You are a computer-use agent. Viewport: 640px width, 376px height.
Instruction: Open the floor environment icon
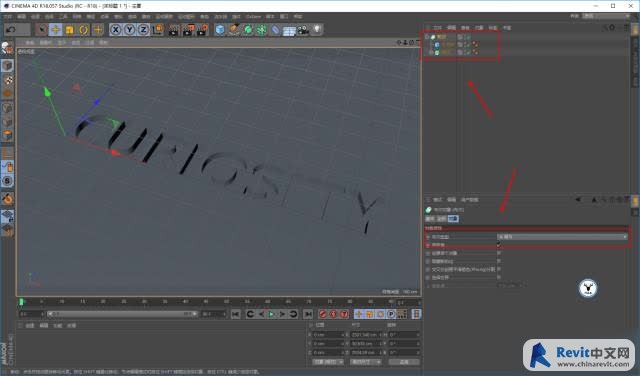[x=289, y=31]
